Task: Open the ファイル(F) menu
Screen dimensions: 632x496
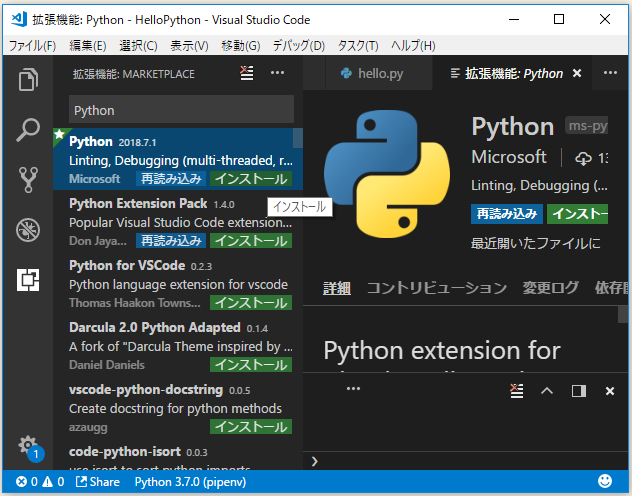Action: [32, 46]
